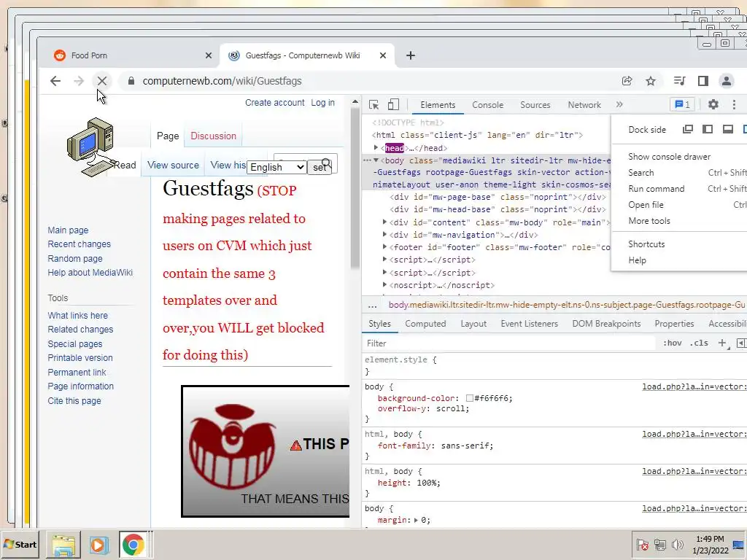This screenshot has width=747, height=560.
Task: Show more DevTools tabs chevron
Action: pos(619,105)
